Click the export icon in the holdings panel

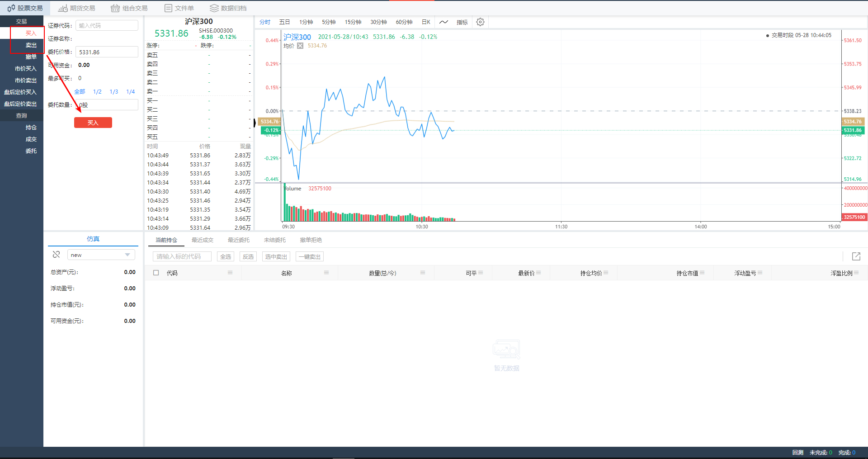click(x=856, y=256)
